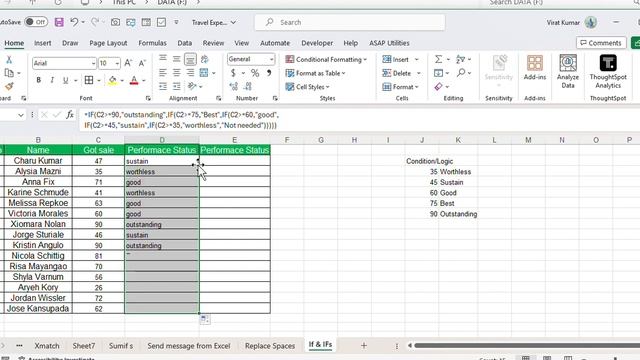Click the horizontal scrollbar at bottom
Viewport: 640px width, 360px height.
(x=527, y=346)
